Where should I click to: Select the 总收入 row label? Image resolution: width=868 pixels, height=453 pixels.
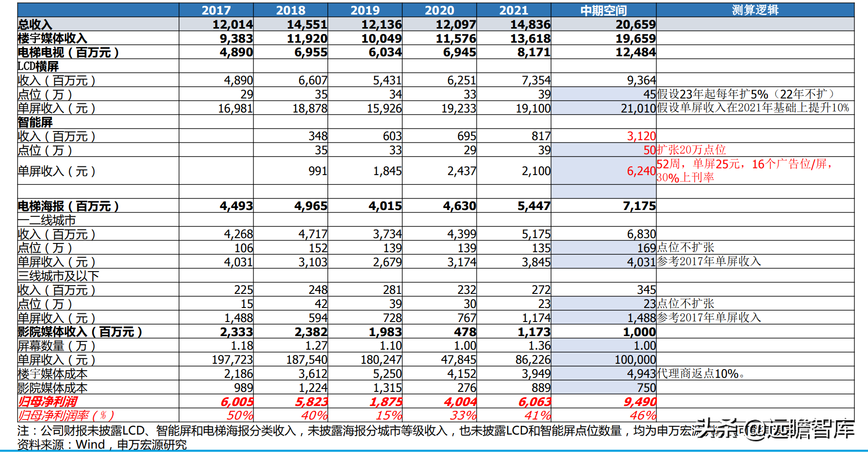pos(35,24)
